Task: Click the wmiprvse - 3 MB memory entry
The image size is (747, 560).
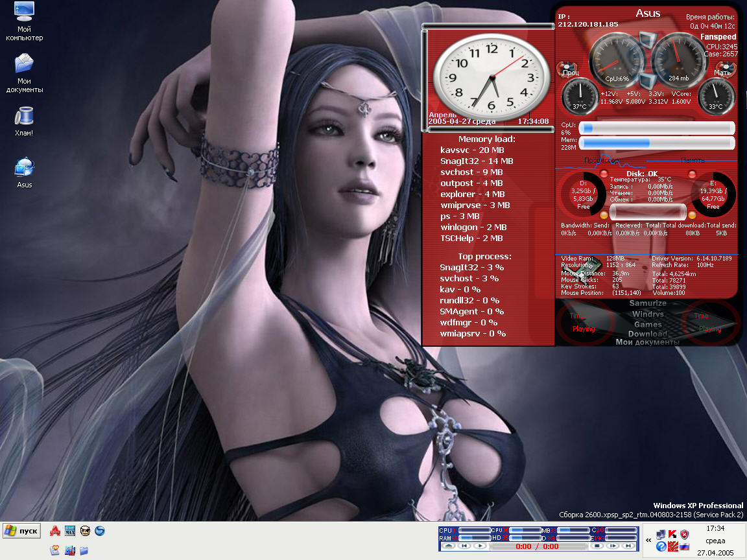Action: (x=475, y=205)
